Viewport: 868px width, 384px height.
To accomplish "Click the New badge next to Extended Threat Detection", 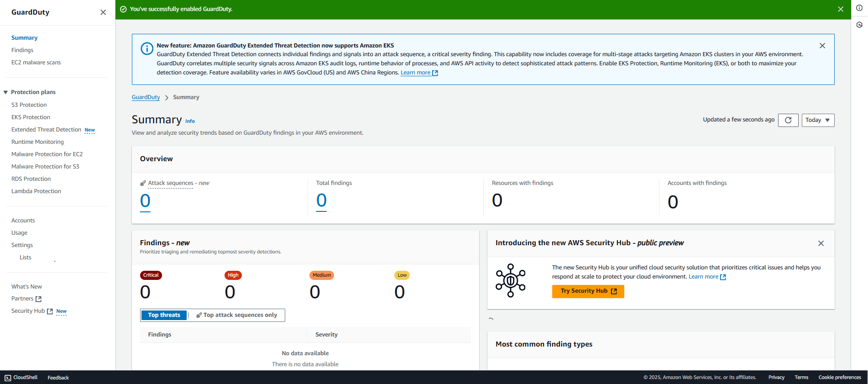I will [x=90, y=130].
